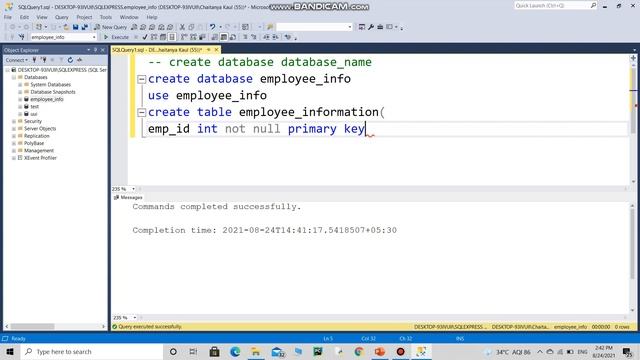The image size is (640, 360).
Task: Toggle the IntelliSense Enabled icon
Action: (x=172, y=37)
